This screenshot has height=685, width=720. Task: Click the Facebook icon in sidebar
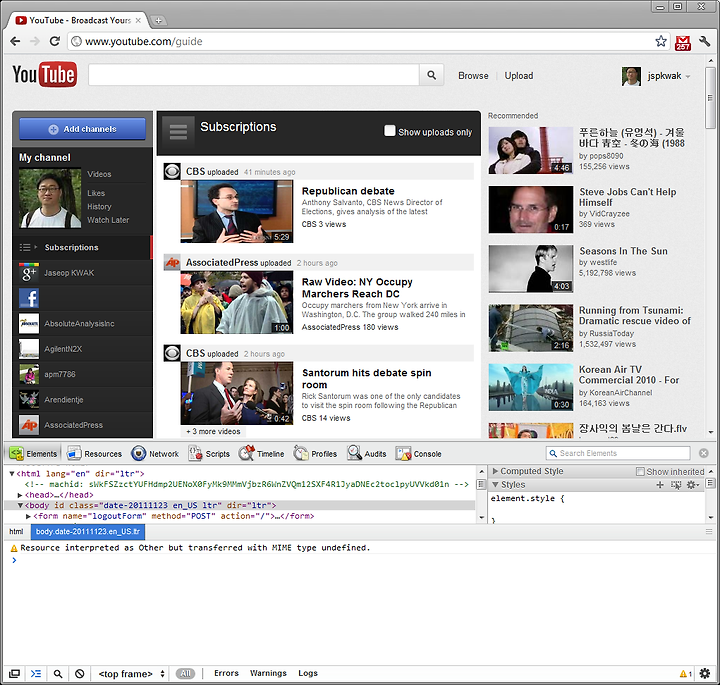coord(29,298)
